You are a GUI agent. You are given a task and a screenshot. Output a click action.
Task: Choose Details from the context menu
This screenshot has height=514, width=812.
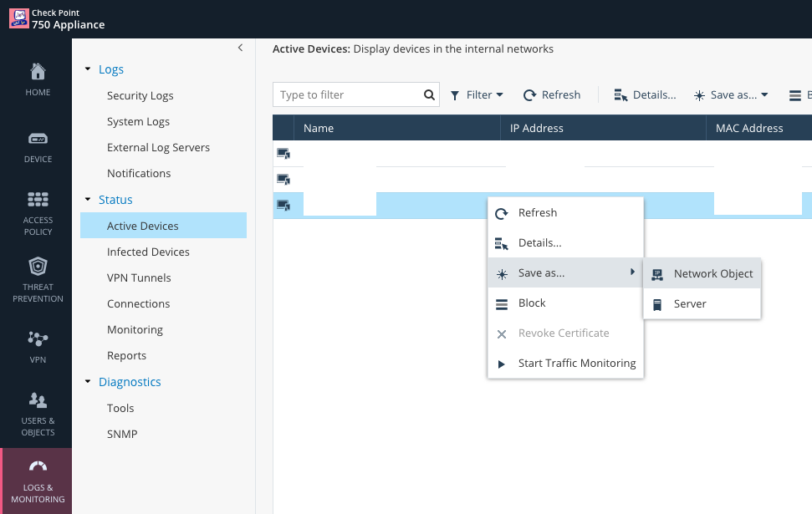565,242
